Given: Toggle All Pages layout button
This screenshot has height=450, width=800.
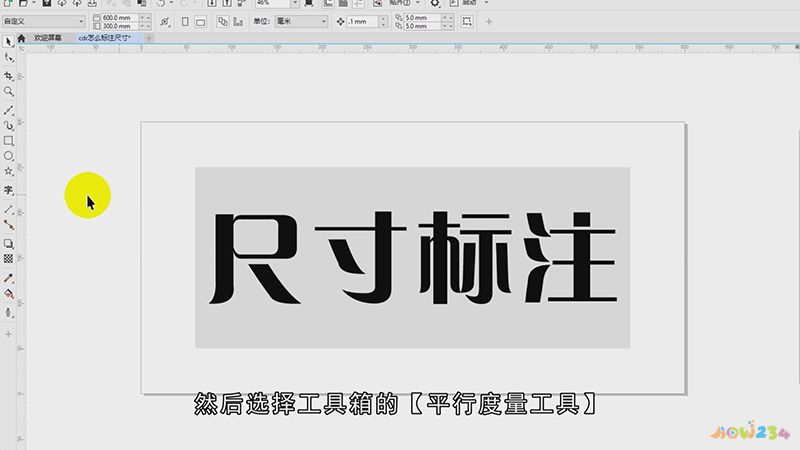Looking at the screenshot, I should pos(222,21).
